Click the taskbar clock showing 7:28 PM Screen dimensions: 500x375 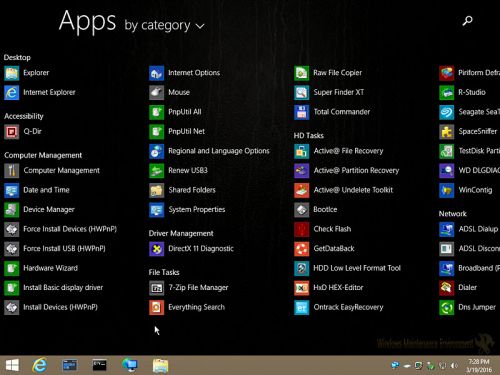pyautogui.click(x=479, y=366)
